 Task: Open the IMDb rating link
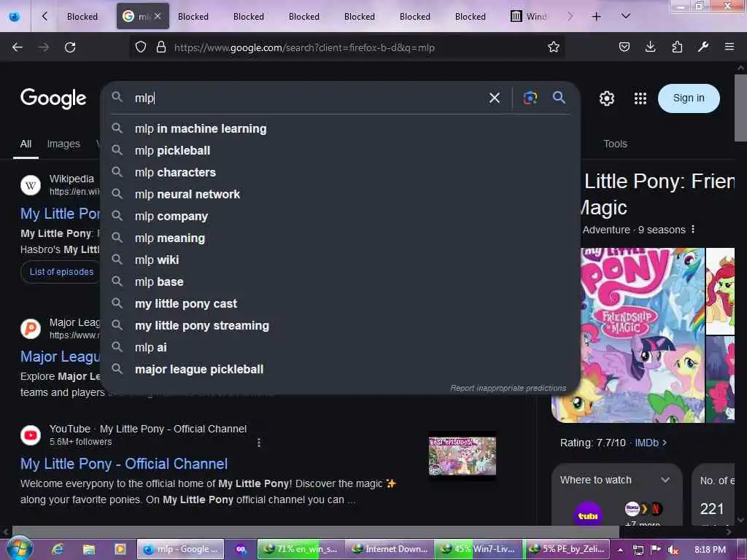pos(650,443)
